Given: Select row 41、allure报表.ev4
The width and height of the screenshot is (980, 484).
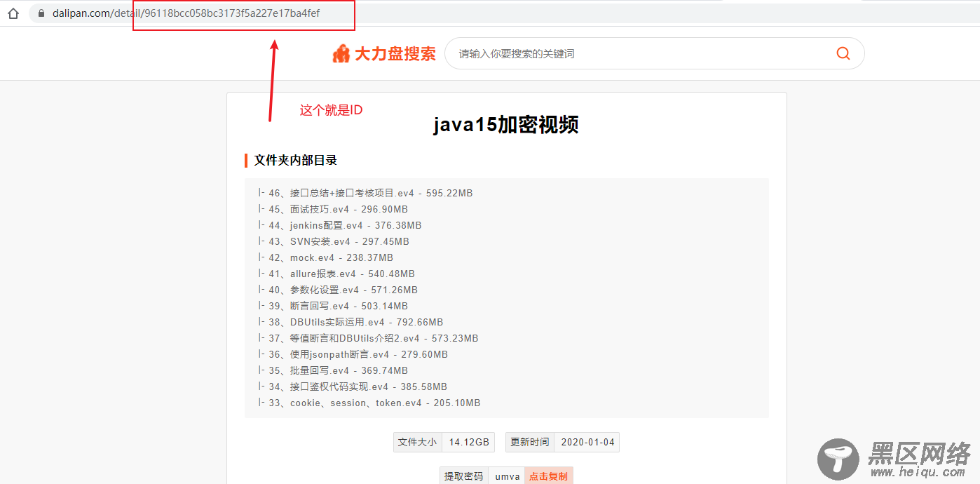Looking at the screenshot, I should (336, 274).
